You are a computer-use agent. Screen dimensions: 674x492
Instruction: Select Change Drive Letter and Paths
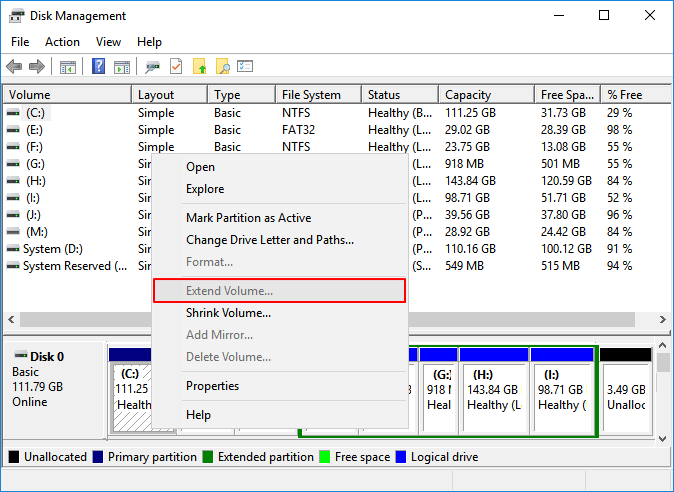point(269,240)
